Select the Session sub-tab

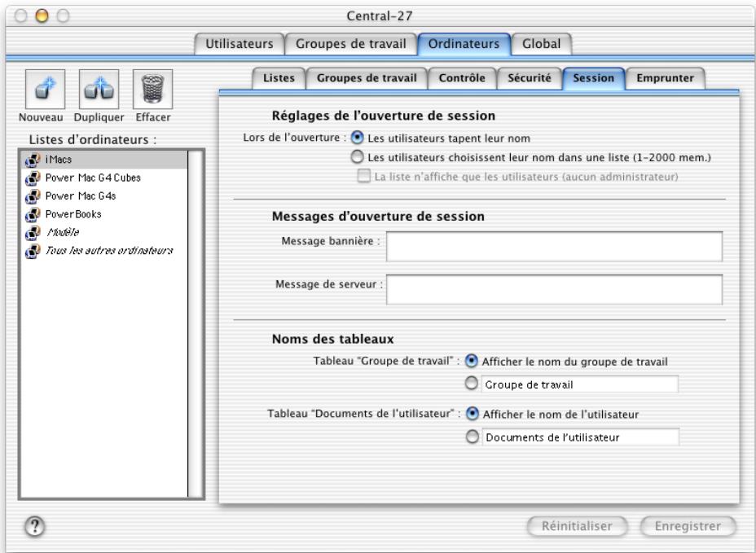[x=594, y=78]
